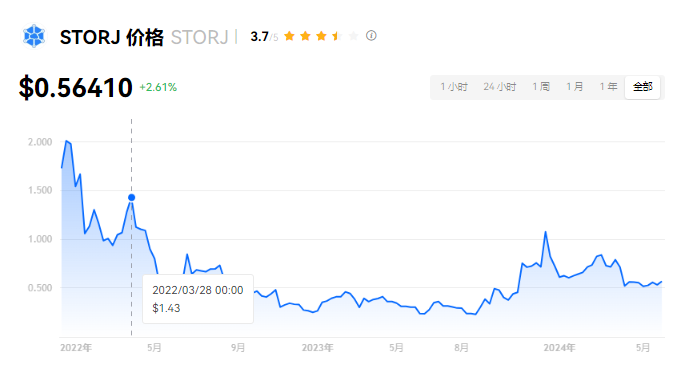Screen dimensions: 675x366
Task: Click the second star in the rating
Action: [305, 36]
